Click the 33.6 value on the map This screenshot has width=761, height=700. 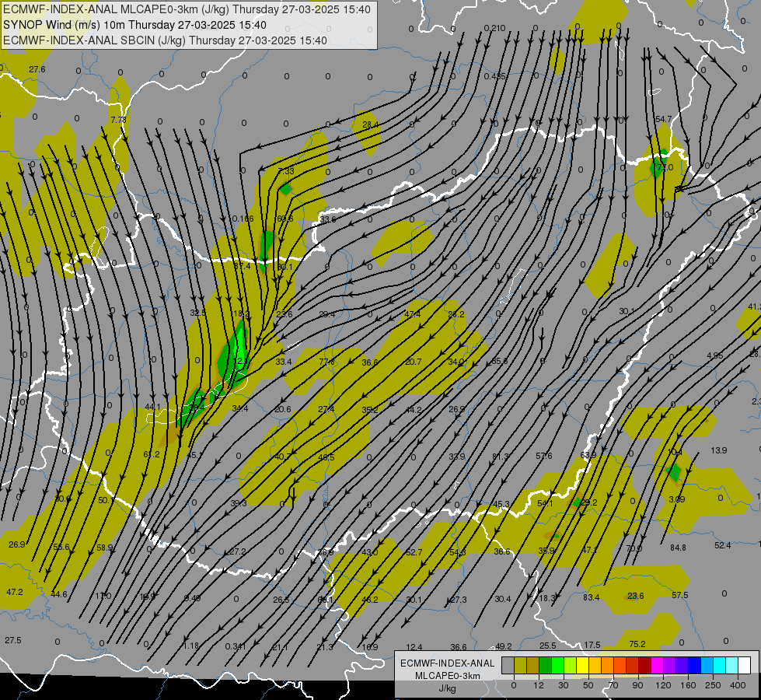[327, 219]
